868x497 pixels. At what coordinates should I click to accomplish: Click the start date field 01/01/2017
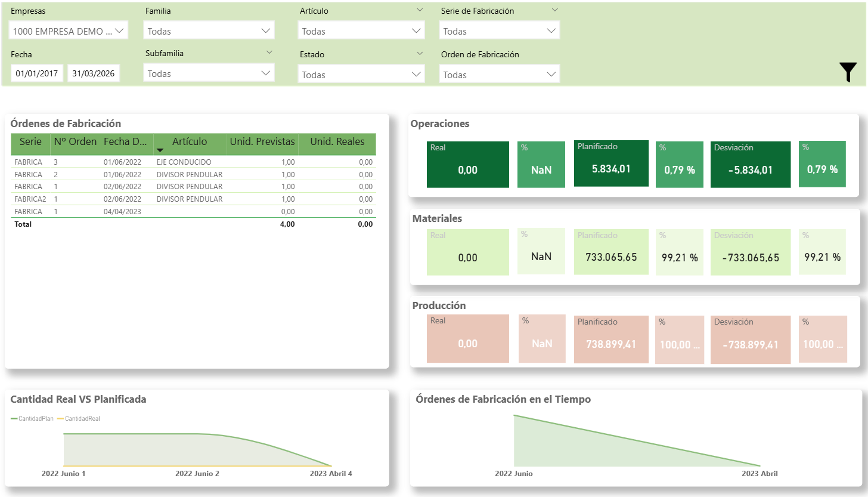pyautogui.click(x=37, y=73)
